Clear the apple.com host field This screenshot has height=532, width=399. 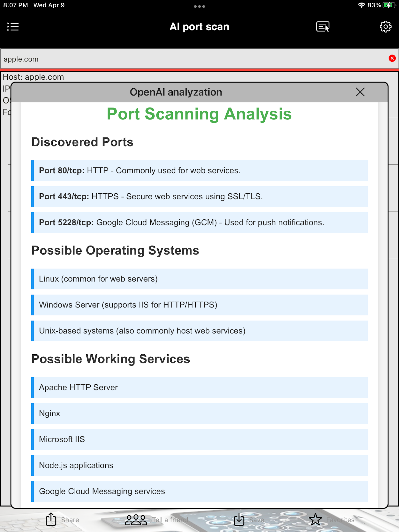[392, 58]
